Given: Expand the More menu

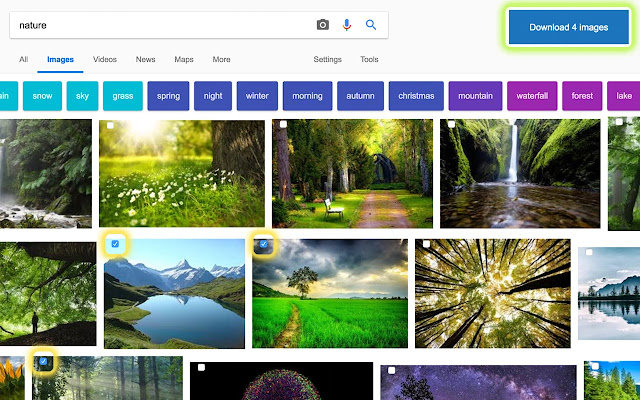Looking at the screenshot, I should pos(221,59).
